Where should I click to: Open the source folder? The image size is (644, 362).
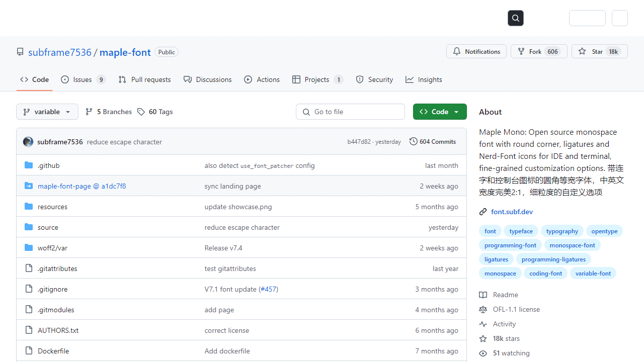(x=48, y=227)
